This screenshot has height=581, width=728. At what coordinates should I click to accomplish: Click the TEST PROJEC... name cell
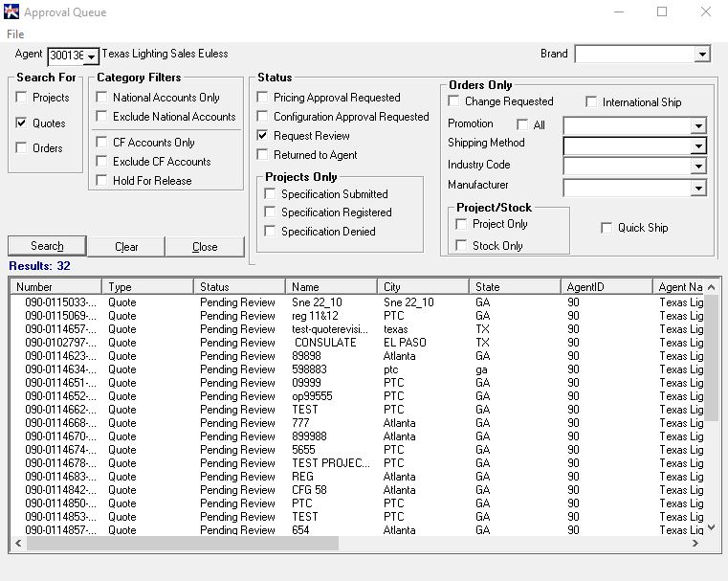click(x=331, y=463)
